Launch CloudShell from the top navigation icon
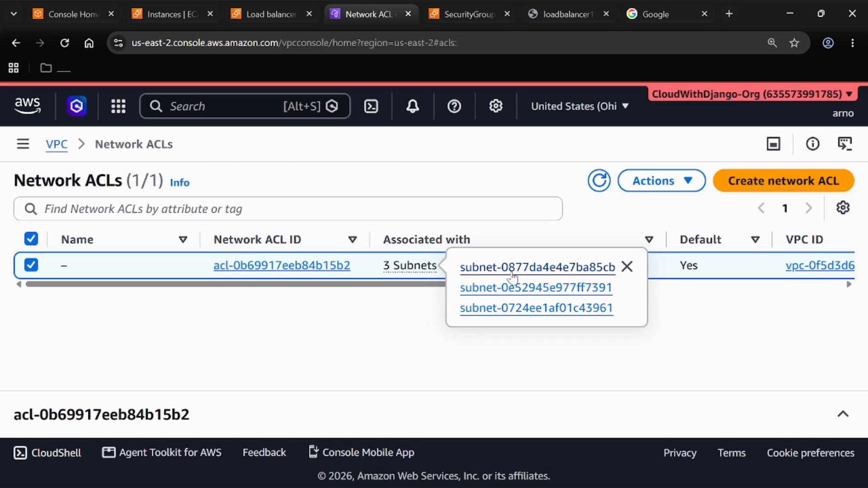 pyautogui.click(x=371, y=106)
